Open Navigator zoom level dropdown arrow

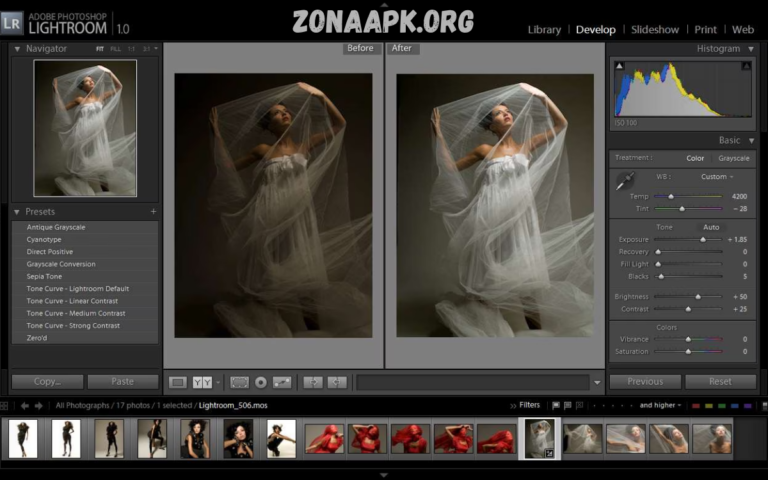coord(156,48)
